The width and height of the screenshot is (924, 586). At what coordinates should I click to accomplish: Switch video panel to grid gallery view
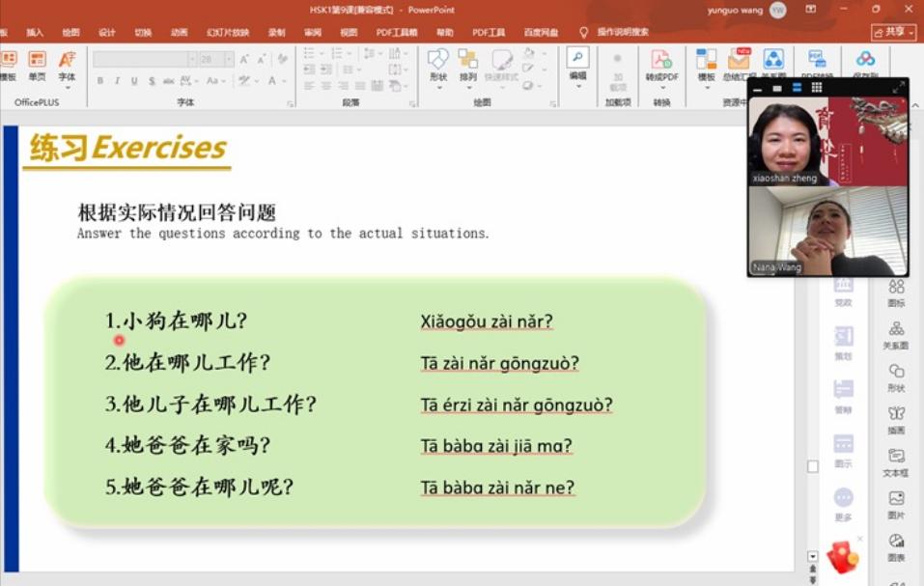817,88
